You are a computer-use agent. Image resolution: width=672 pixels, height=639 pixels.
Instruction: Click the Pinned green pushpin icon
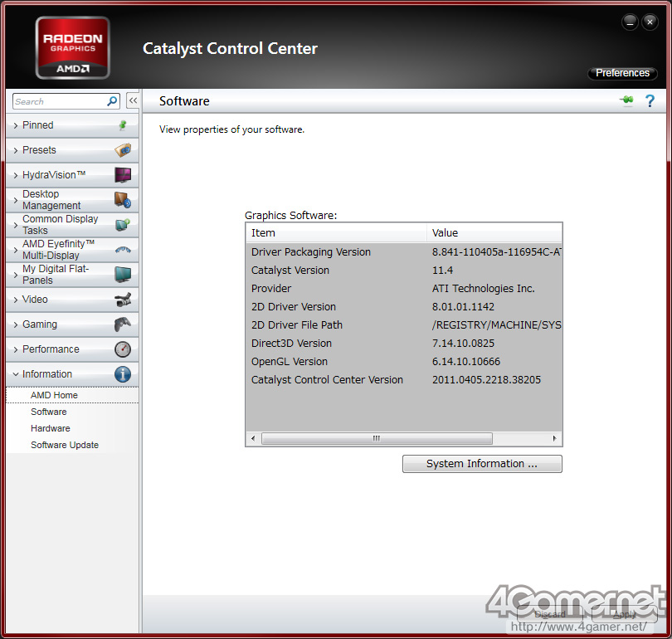click(x=123, y=125)
